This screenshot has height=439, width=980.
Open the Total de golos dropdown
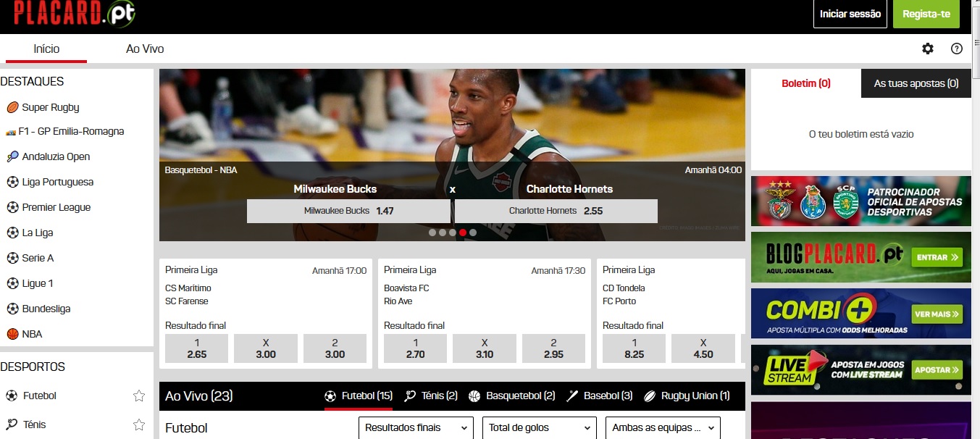[540, 428]
